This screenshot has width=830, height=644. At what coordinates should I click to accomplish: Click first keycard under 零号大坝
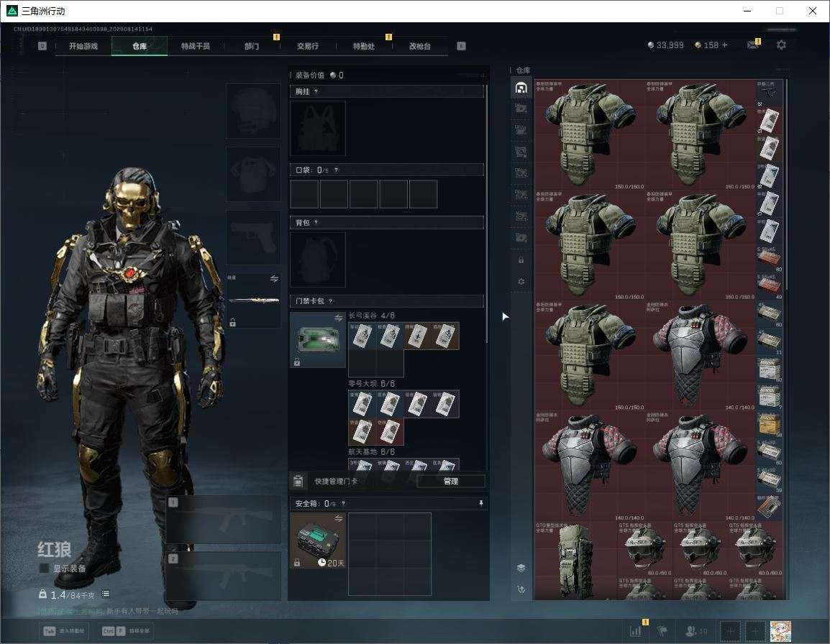tap(362, 404)
